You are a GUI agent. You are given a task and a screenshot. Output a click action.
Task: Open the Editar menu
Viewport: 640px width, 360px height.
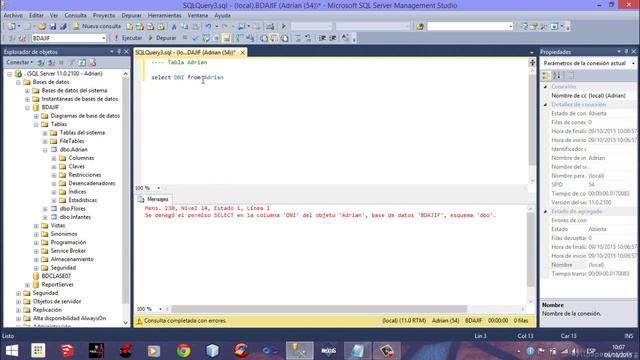pyautogui.click(x=36, y=16)
